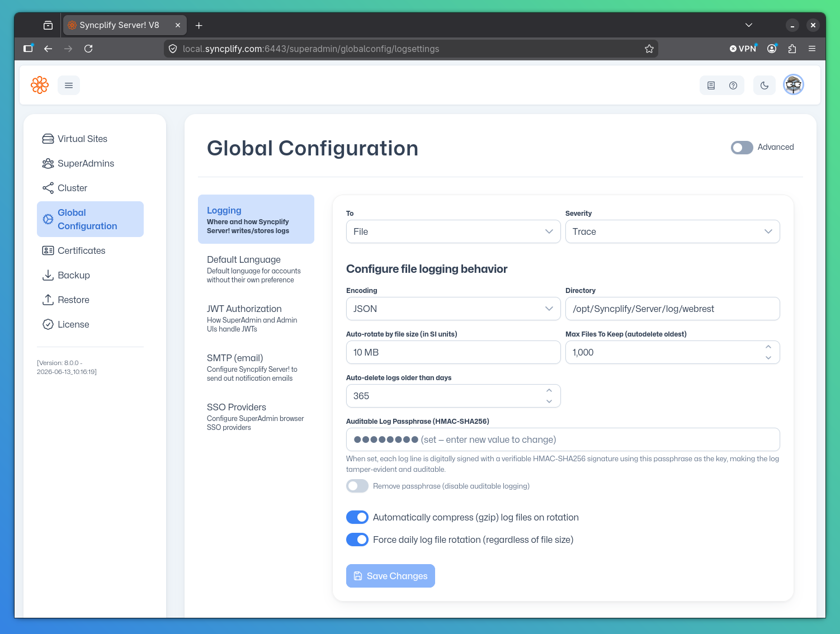
Task: Reload the page with refresh icon
Action: [88, 49]
